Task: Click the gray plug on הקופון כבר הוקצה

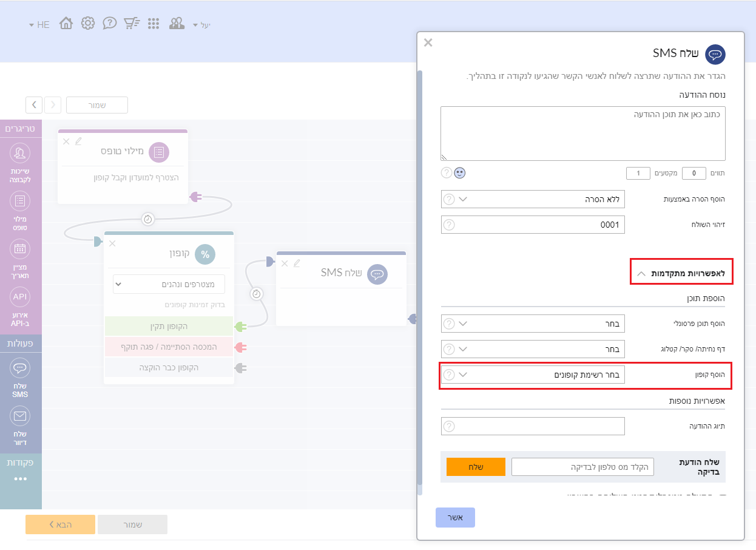Action: pyautogui.click(x=240, y=367)
